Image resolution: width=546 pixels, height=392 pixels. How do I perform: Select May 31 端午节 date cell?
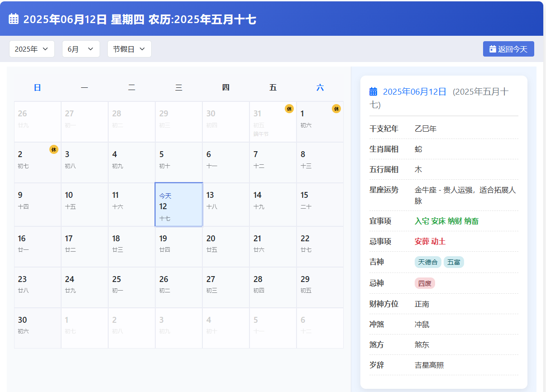click(273, 122)
